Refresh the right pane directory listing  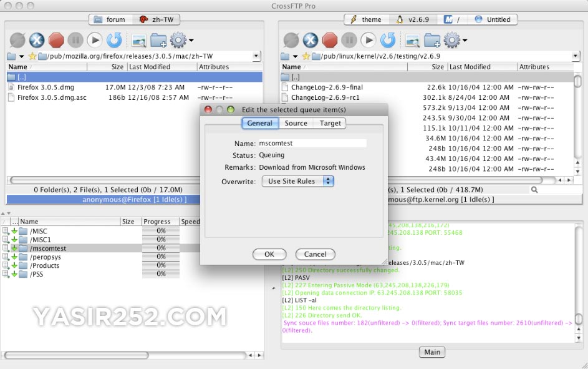(x=388, y=40)
